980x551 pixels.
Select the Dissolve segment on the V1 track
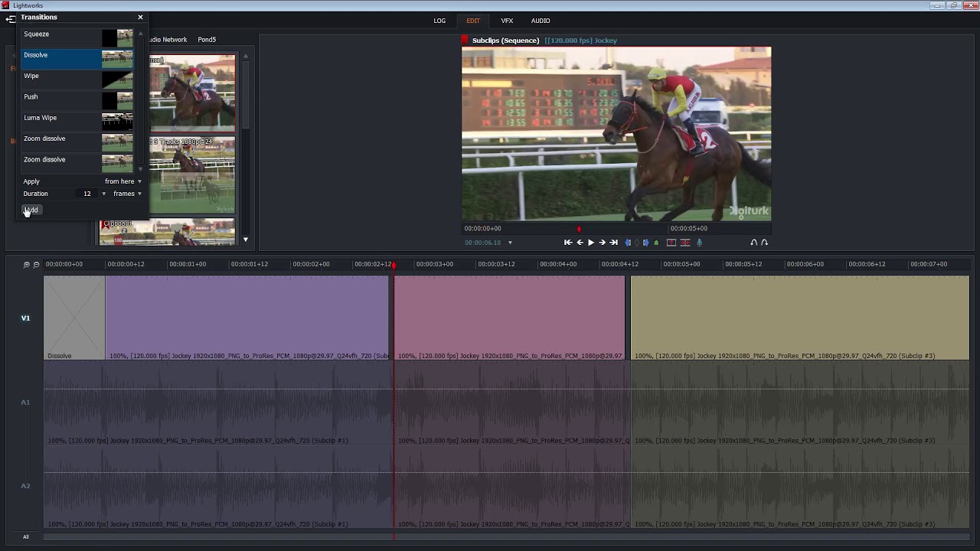pyautogui.click(x=74, y=318)
